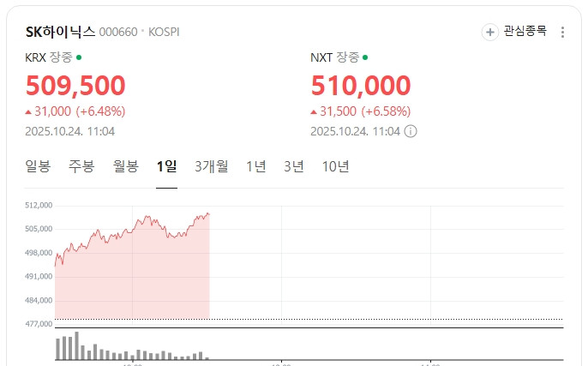Show the 1년 chart period
This screenshot has width=588, height=366.
(x=256, y=166)
